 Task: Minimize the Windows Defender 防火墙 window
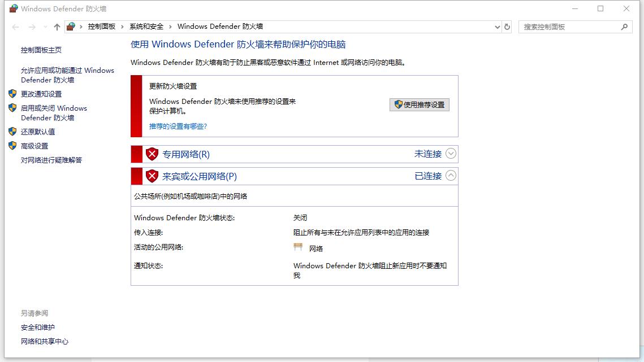coord(575,8)
